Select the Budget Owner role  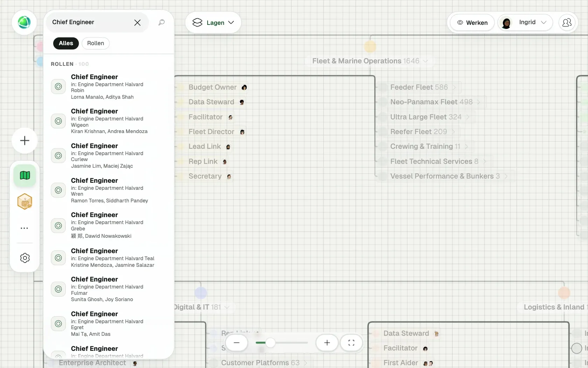[x=212, y=87]
